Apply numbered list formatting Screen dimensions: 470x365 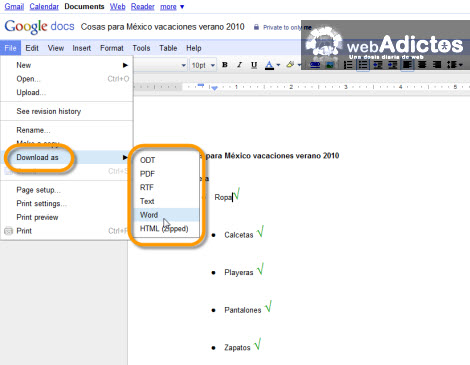coord(348,65)
